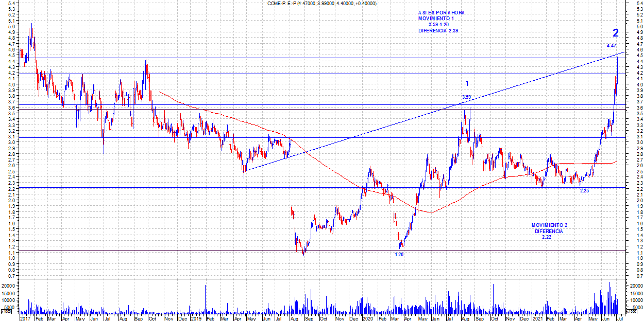Select the 1.20 low price annotation

tap(399, 254)
